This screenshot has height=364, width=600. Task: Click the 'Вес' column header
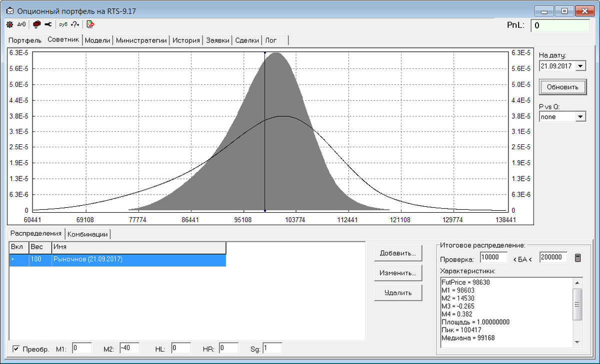point(40,248)
